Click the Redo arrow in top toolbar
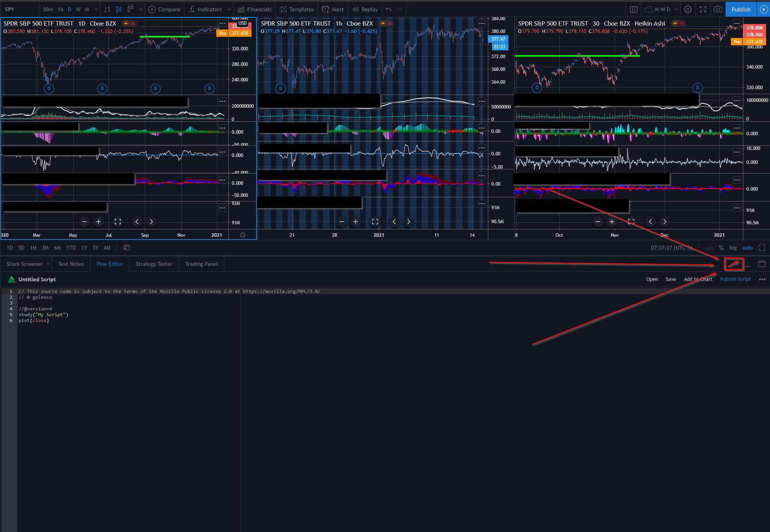770x532 pixels. click(x=400, y=9)
